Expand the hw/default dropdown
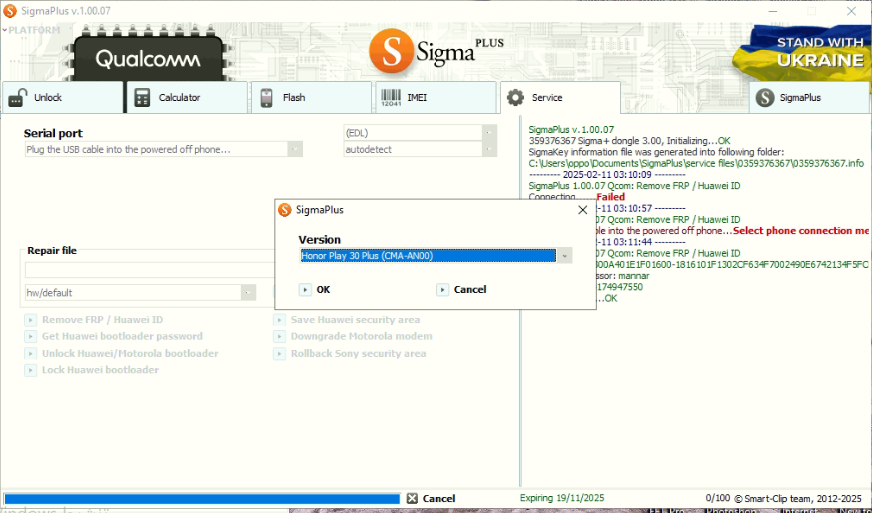The height and width of the screenshot is (513, 872). 248,293
